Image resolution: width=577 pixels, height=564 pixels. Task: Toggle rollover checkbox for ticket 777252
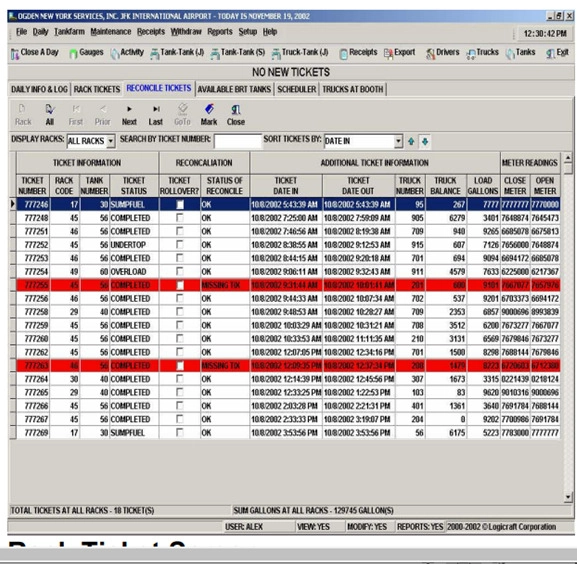[x=180, y=245]
